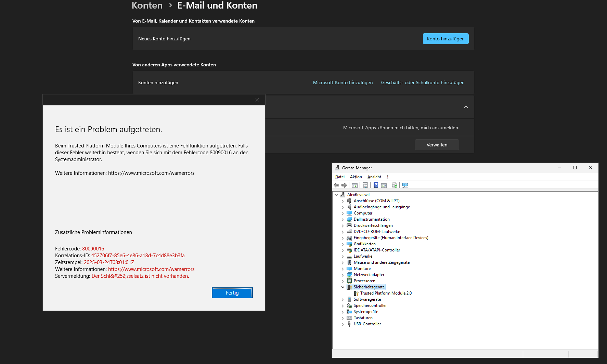Open the Aktion menu
Screen dimensions: 607x364
click(356, 177)
